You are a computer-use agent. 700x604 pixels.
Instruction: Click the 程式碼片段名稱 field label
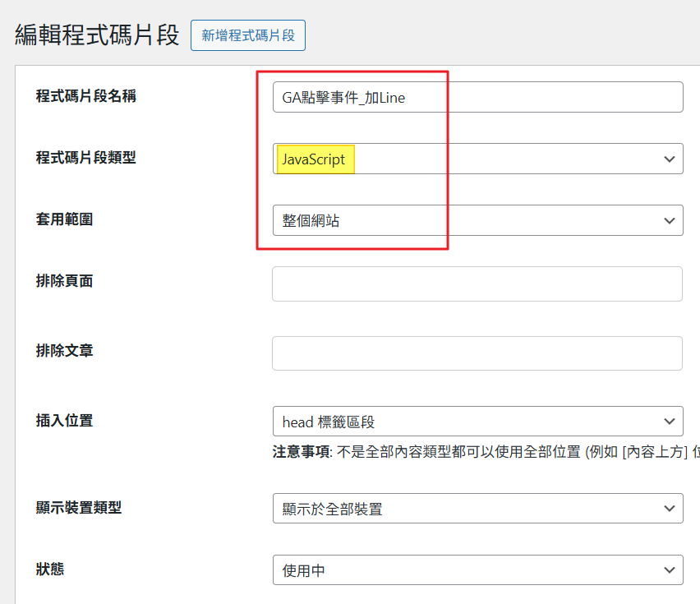[85, 96]
